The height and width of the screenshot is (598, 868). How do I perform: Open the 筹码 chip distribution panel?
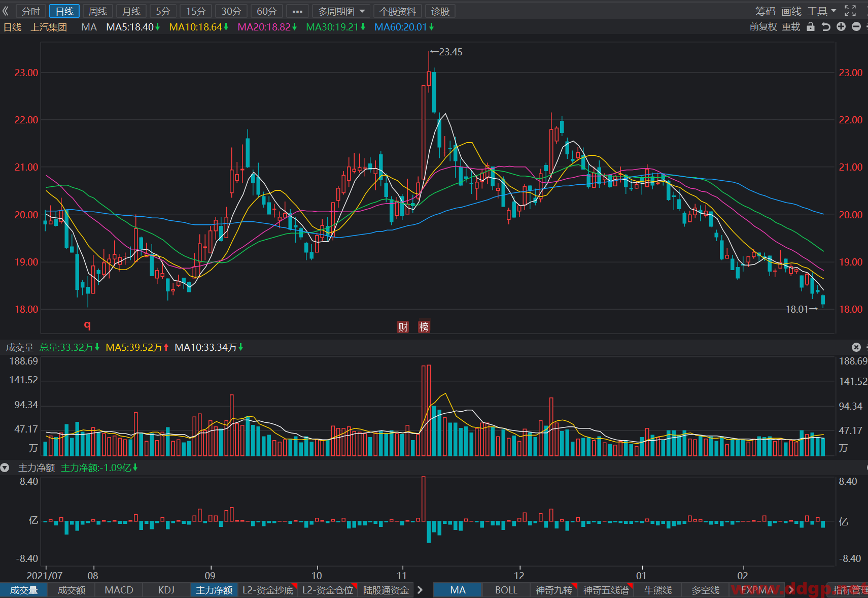[765, 11]
